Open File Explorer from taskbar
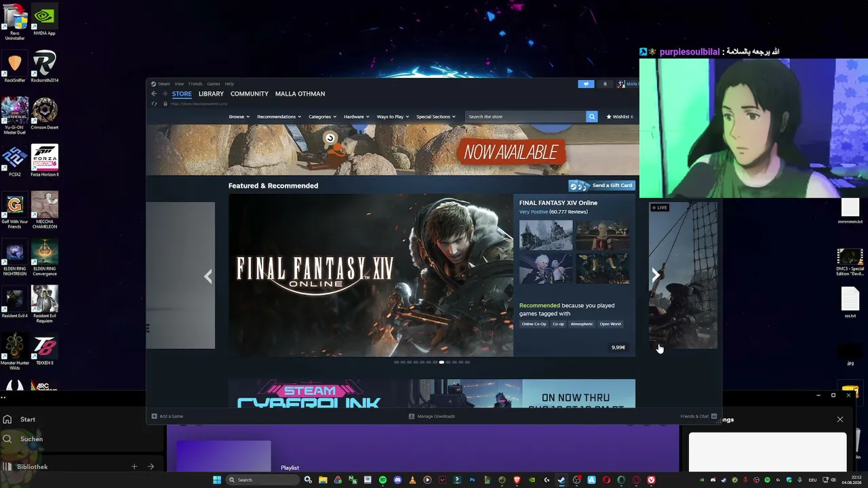The height and width of the screenshot is (488, 868). point(323,480)
